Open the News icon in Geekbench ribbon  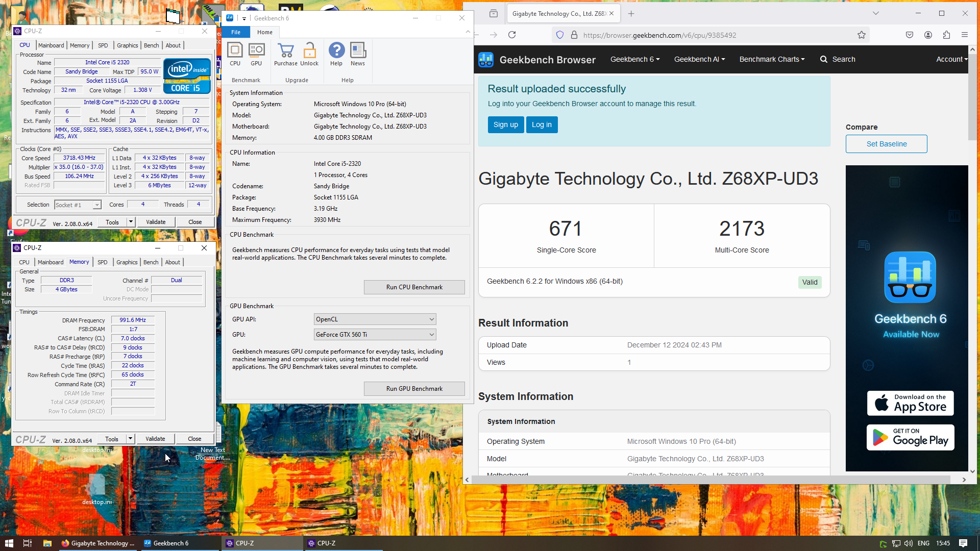(358, 55)
